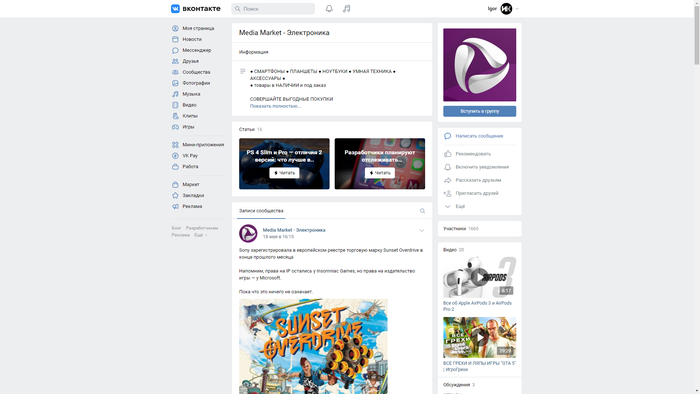Viewport: 700px width, 394px height.
Task: Open the Sunset Overdrive image
Action: pyautogui.click(x=313, y=346)
